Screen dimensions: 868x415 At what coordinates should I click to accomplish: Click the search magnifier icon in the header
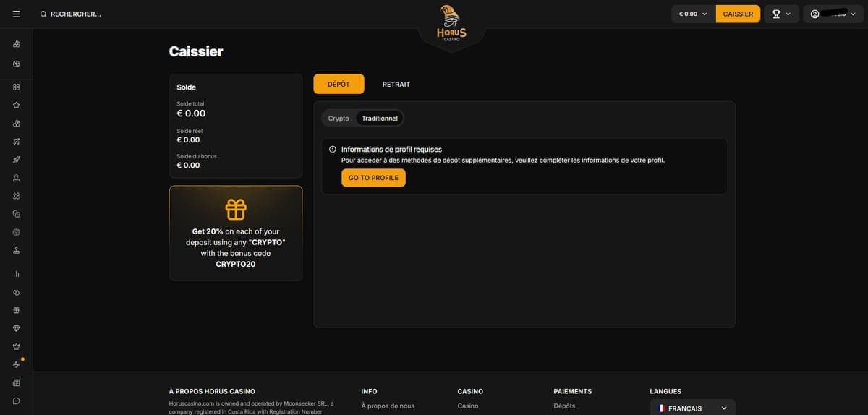pos(43,14)
